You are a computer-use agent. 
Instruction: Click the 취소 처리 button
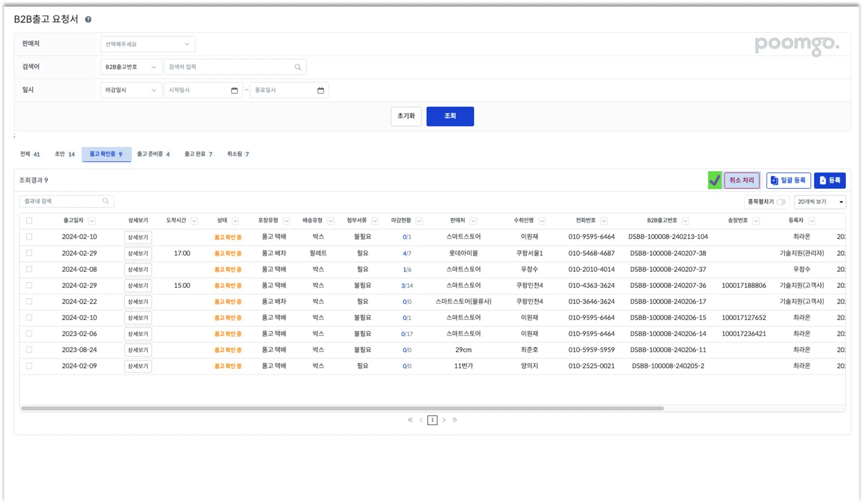click(x=742, y=181)
